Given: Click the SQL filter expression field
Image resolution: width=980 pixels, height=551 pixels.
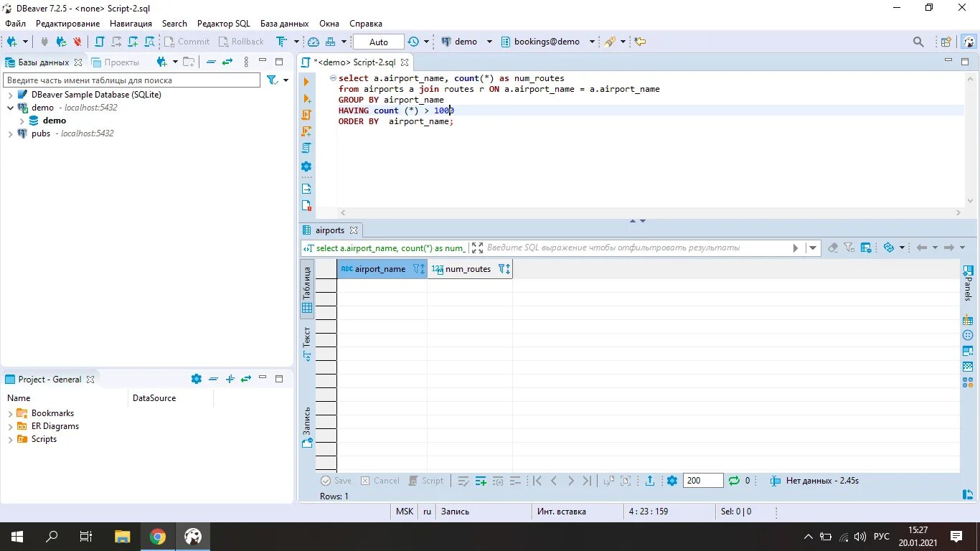Looking at the screenshot, I should [637, 248].
